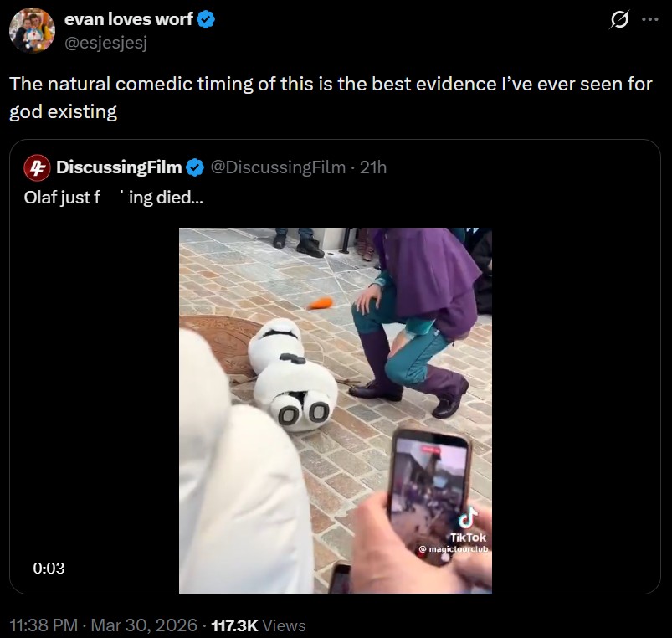Viewport: 672px width, 638px height.
Task: Click the orange carrot nose in the video
Action: 320,302
